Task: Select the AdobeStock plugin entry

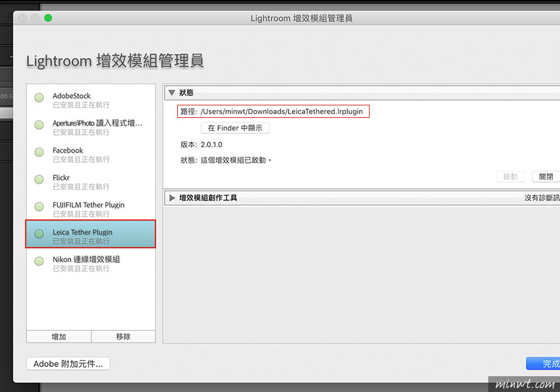Action: (x=91, y=100)
